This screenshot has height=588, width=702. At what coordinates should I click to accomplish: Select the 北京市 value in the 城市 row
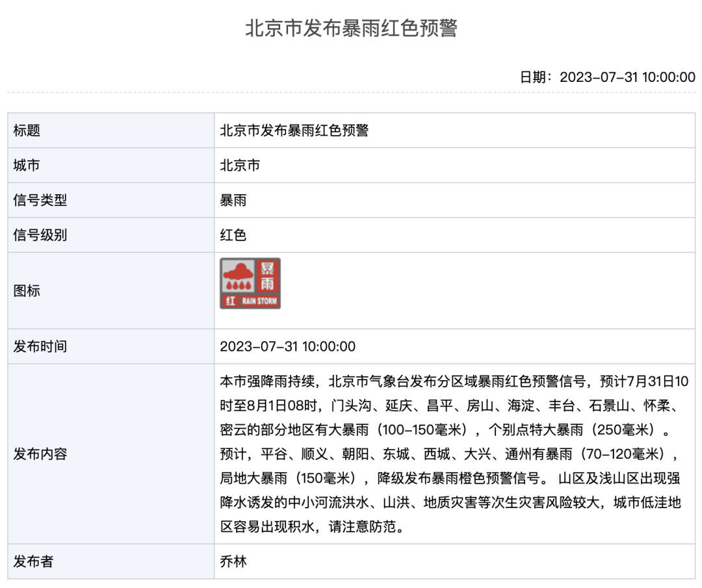click(x=240, y=166)
